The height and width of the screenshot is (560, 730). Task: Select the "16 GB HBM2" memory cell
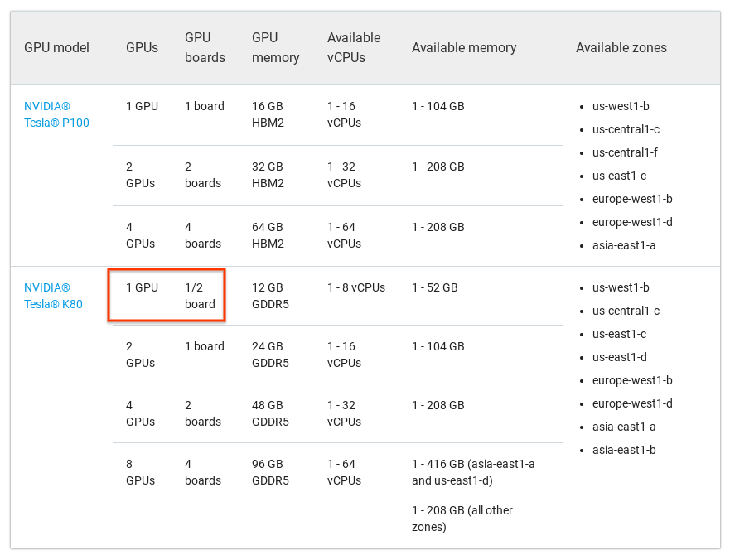point(268,114)
